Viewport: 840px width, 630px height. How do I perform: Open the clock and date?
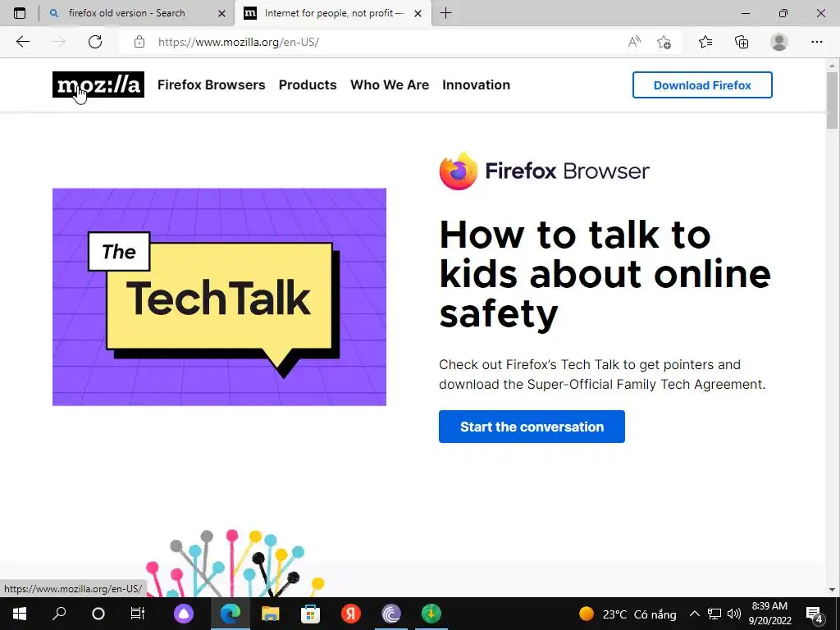click(769, 614)
